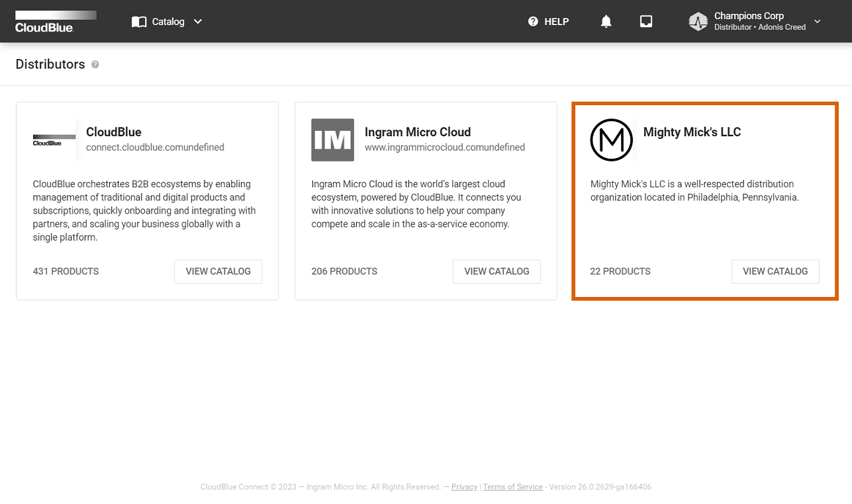The width and height of the screenshot is (852, 504).
Task: Select the highlighted Mighty Mick's LLC card
Action: (x=704, y=200)
